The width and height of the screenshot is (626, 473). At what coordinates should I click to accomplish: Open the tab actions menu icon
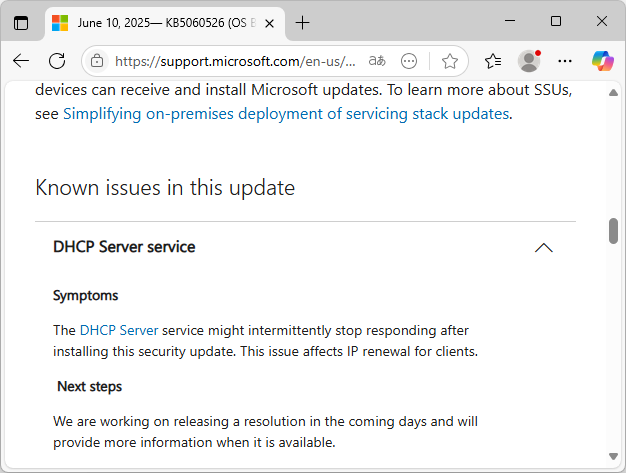(x=21, y=22)
